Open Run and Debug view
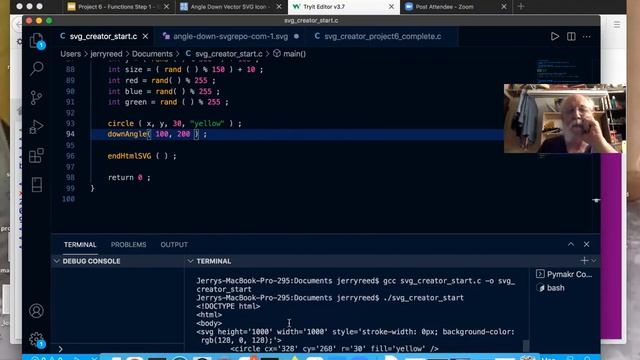Screen dimensions: 640x360 click(36, 127)
